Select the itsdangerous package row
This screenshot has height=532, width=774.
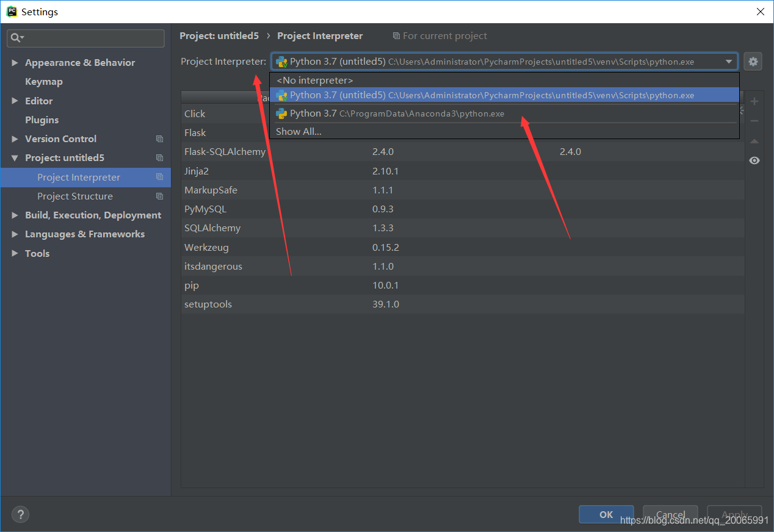[463, 266]
